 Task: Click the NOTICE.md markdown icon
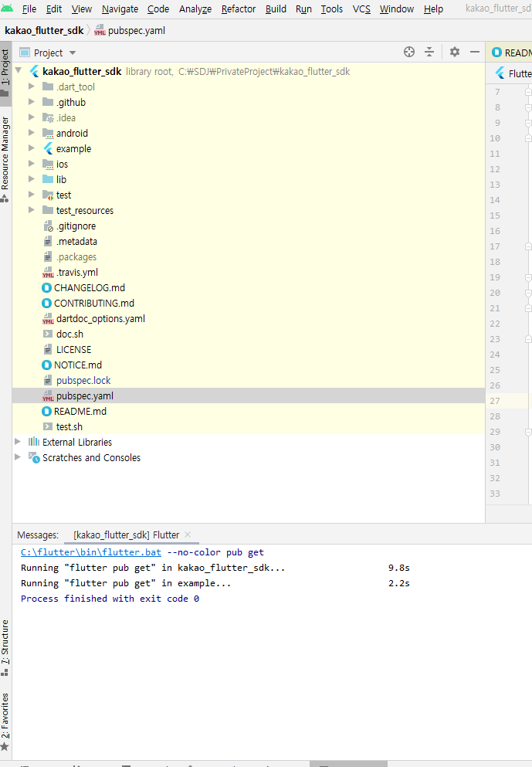pyautogui.click(x=47, y=365)
